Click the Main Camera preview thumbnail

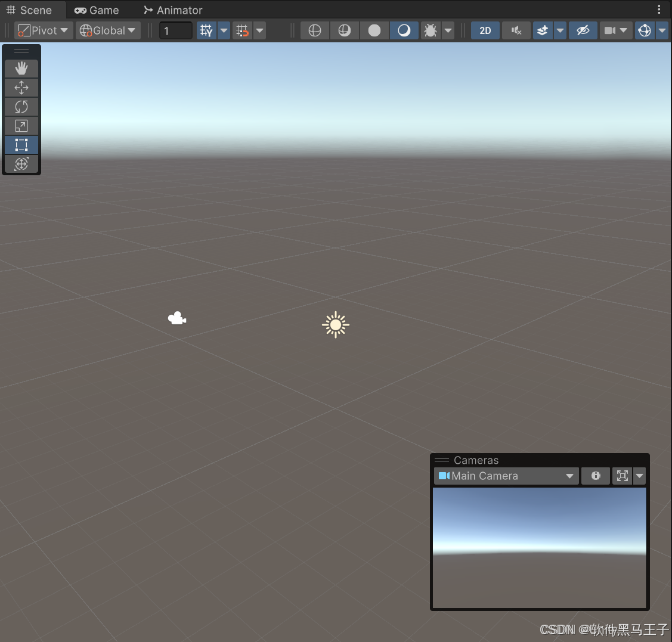tap(540, 547)
